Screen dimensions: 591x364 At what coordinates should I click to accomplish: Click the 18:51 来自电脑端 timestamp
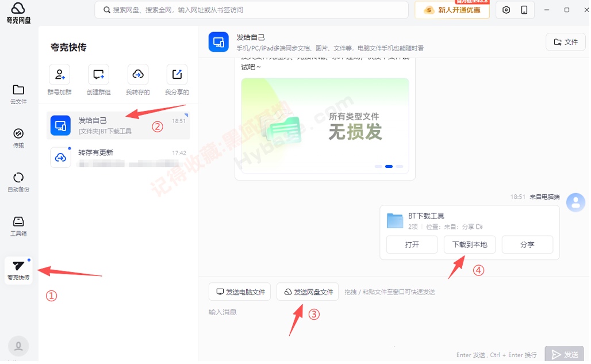click(535, 197)
